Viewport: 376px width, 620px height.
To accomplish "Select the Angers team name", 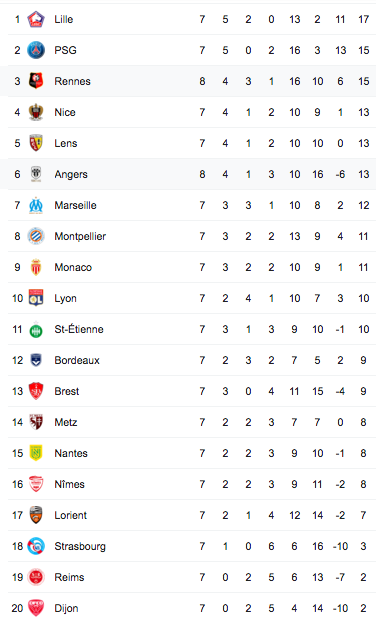I will click(x=71, y=174).
